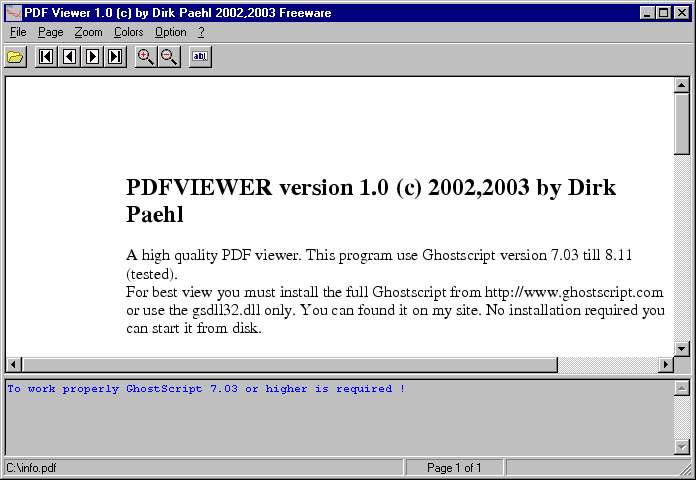Zoom in with the plus magnifier

tap(146, 57)
